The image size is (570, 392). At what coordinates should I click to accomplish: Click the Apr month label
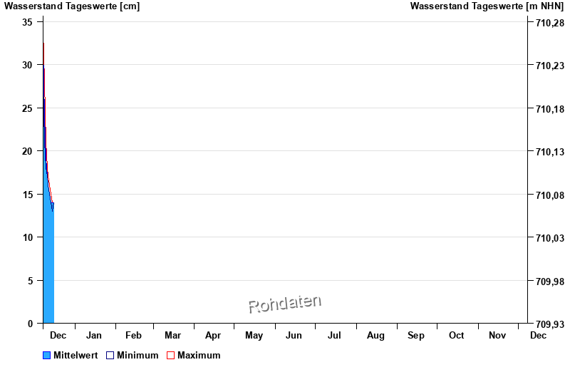pyautogui.click(x=213, y=336)
